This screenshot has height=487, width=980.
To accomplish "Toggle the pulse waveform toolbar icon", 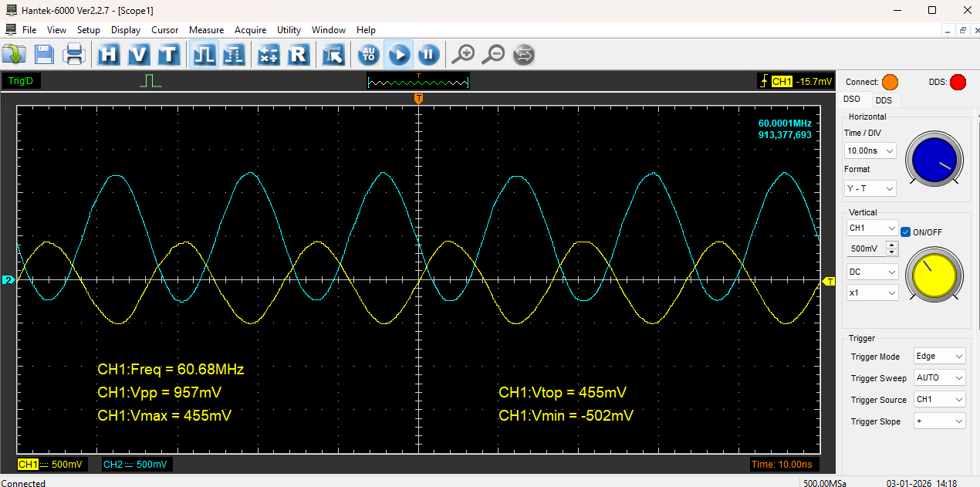I will [x=204, y=55].
